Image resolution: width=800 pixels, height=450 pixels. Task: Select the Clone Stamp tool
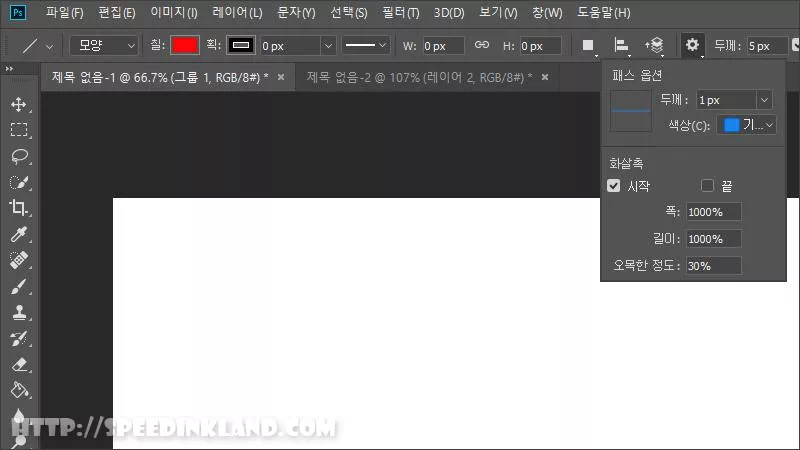point(19,312)
